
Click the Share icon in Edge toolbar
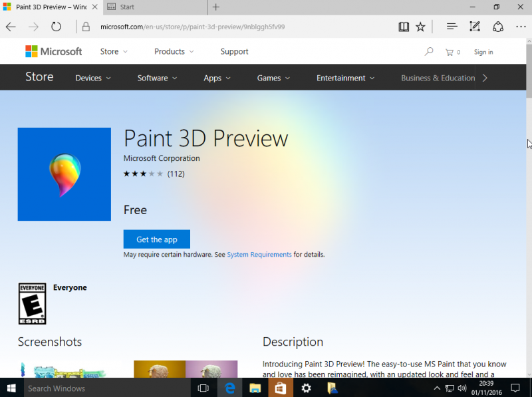(x=497, y=27)
